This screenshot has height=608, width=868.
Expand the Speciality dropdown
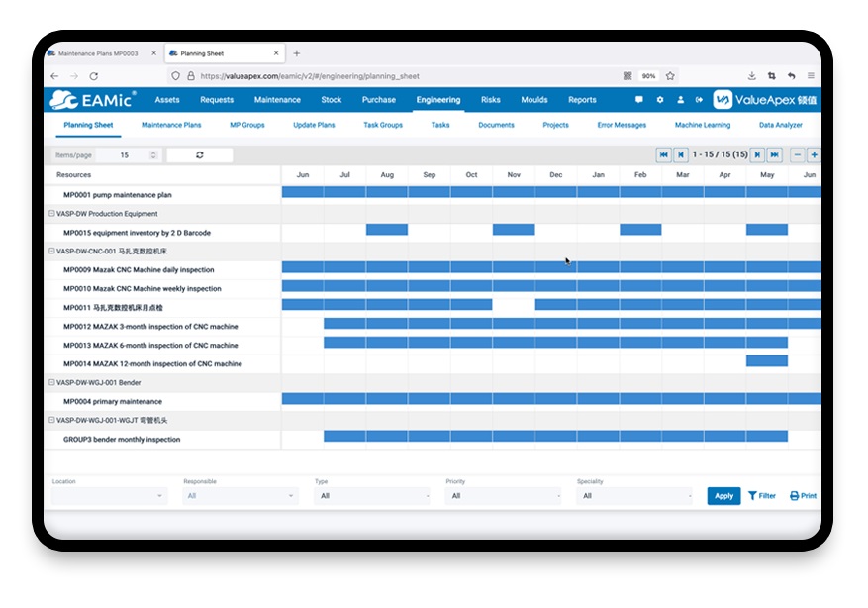pos(634,496)
